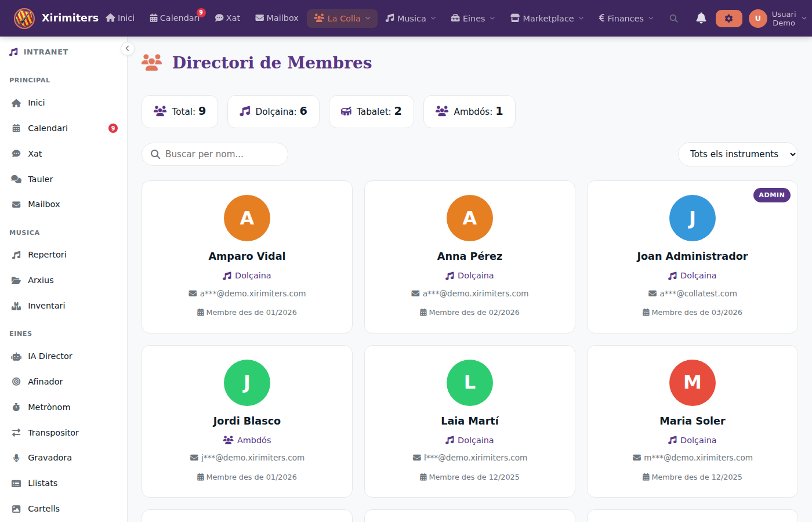This screenshot has height=522, width=812.
Task: Open the Xirimiters home logo icon
Action: click(23, 17)
